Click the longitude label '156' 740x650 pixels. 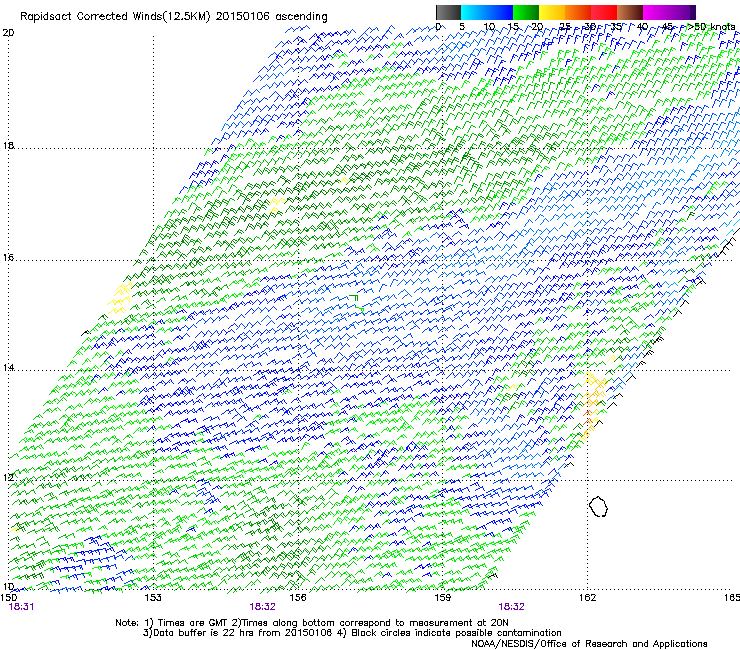point(298,597)
